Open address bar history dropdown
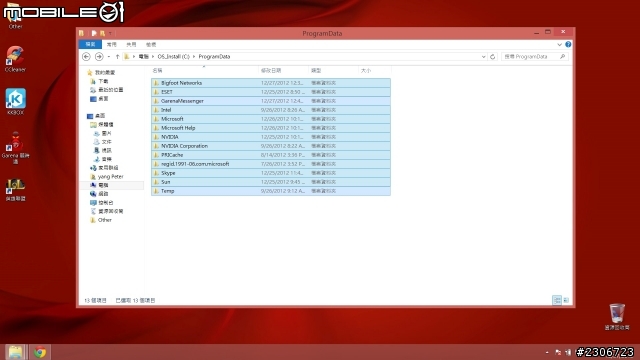The width and height of the screenshot is (640, 360). click(x=483, y=57)
